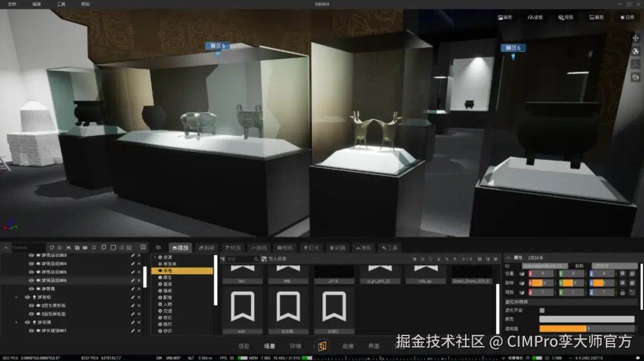644x361 pixels.
Task: Open the 工具 menu in title bar
Action: pyautogui.click(x=61, y=4)
